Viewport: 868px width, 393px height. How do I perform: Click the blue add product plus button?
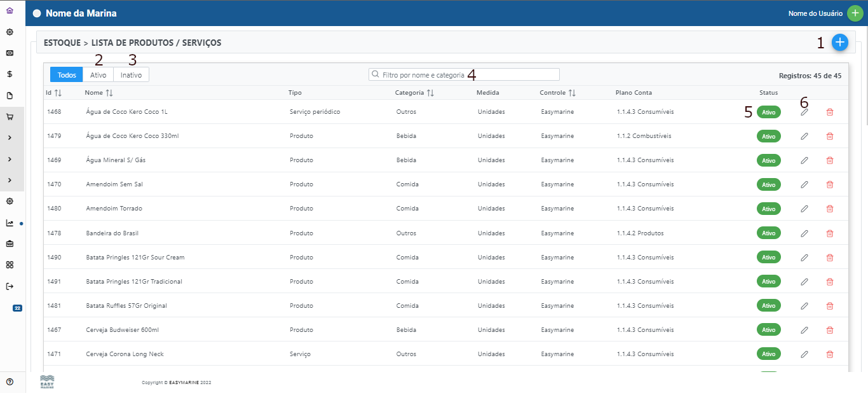click(840, 42)
